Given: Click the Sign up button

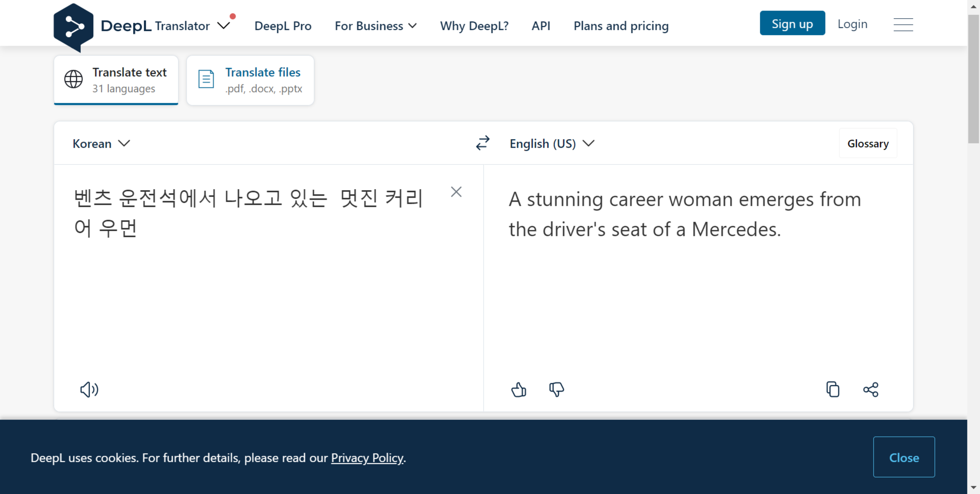Looking at the screenshot, I should click(793, 23).
